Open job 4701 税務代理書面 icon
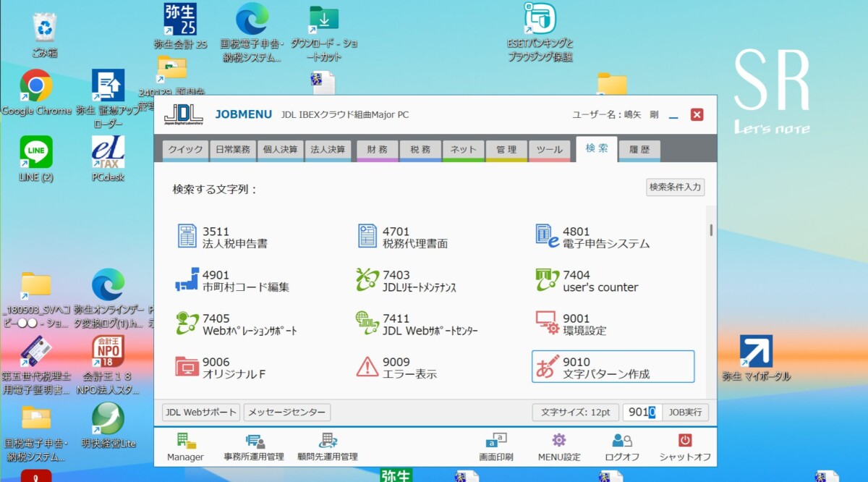The width and height of the screenshot is (868, 482). coord(367,237)
